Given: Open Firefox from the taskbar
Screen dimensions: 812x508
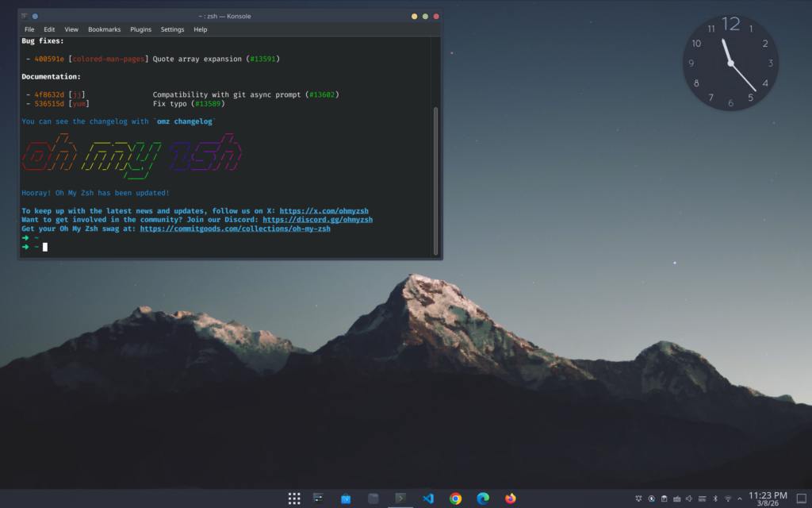Looking at the screenshot, I should click(x=510, y=498).
